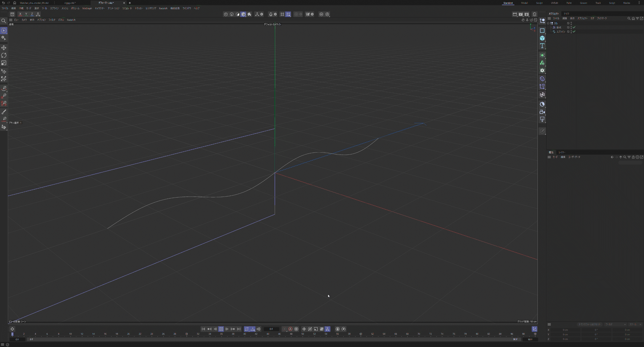Open the スケール dropdown in coordinates
This screenshot has height=347, width=644.
pos(635,324)
